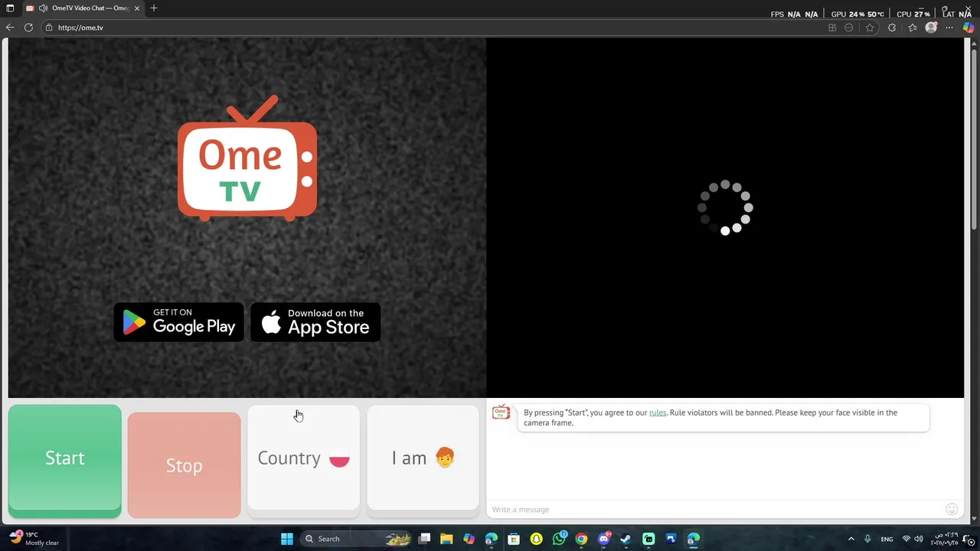The height and width of the screenshot is (551, 980).
Task: Open Settings and more ellipsis menu
Action: [x=949, y=28]
